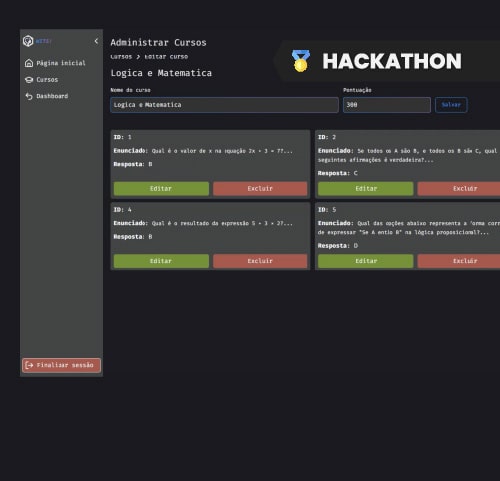Viewport: 500px width, 481px height.
Task: Delete question ID 1 with Excluir
Action: [x=260, y=189]
